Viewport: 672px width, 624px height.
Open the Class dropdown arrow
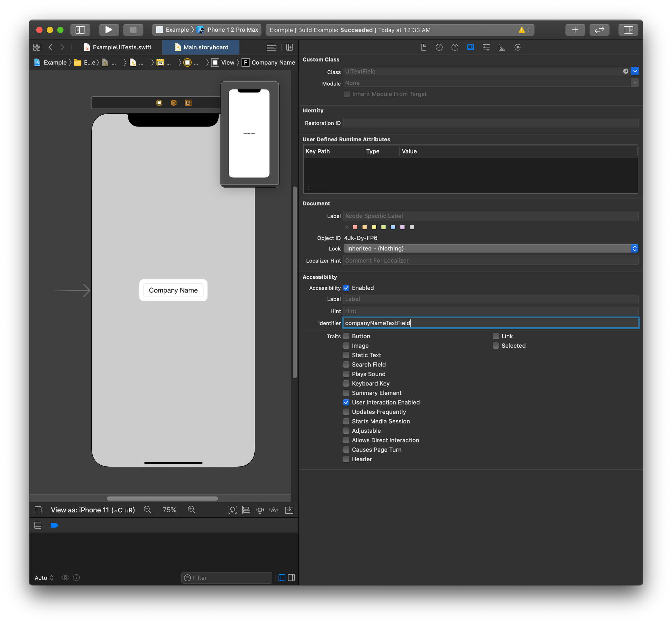click(x=634, y=71)
